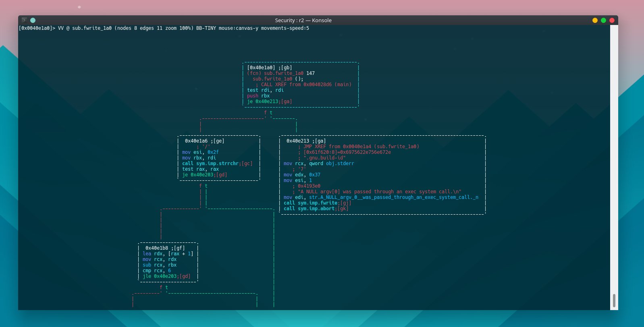Click 'mouse:canvas-y' text in header line
Viewport: 644px width, 327px height.
click(239, 28)
